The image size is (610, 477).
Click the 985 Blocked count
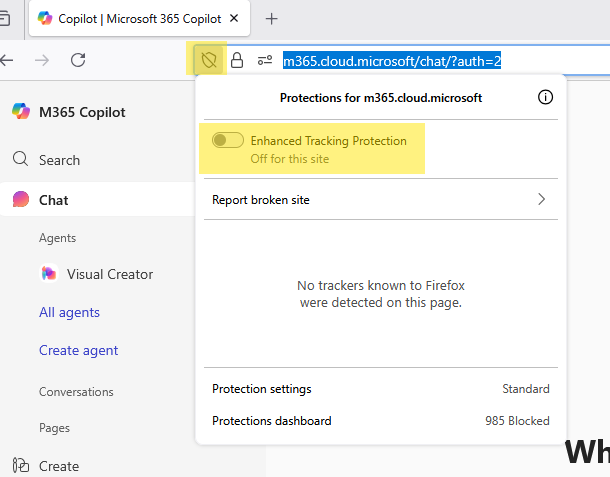tap(517, 421)
